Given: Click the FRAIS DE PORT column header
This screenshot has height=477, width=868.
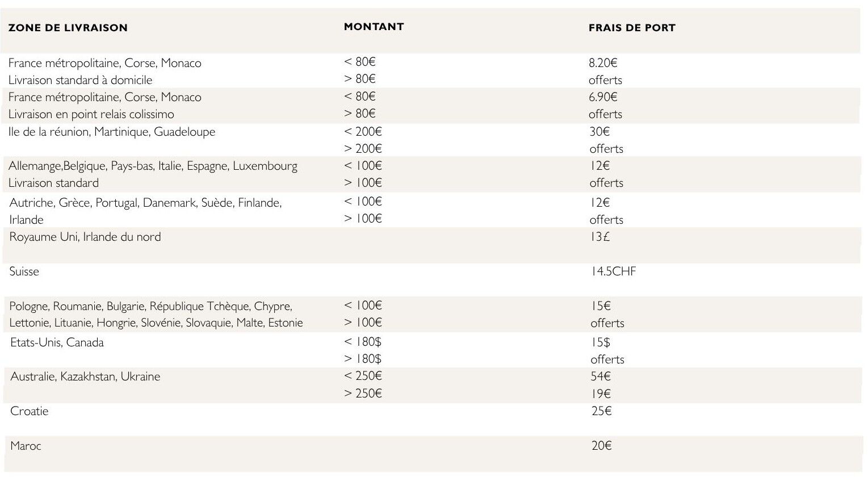Looking at the screenshot, I should [632, 28].
